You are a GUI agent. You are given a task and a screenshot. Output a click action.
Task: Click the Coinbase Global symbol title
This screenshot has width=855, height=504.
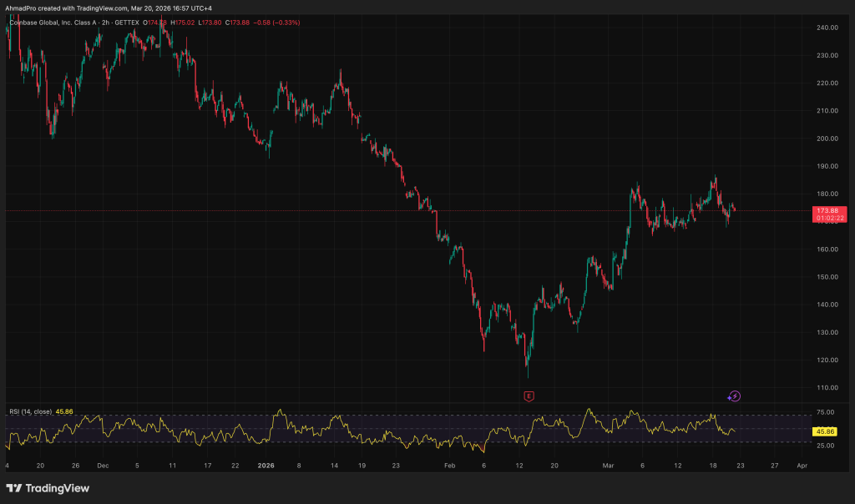point(60,20)
